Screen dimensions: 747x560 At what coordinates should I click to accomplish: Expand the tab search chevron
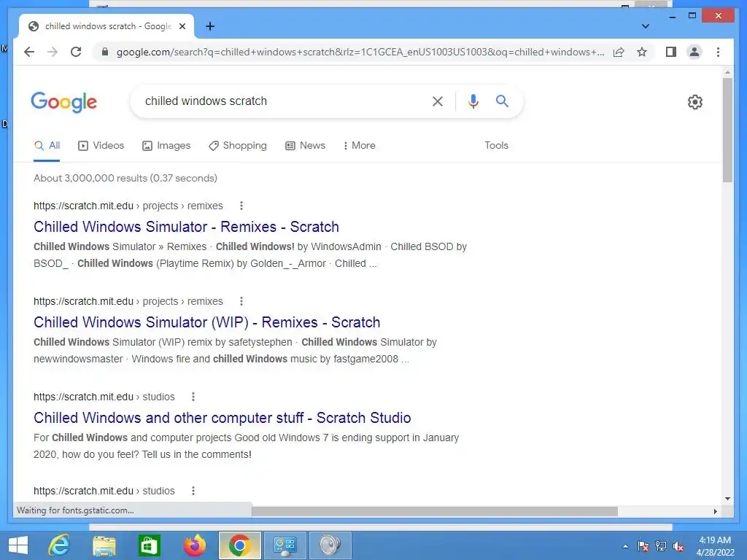click(x=646, y=26)
